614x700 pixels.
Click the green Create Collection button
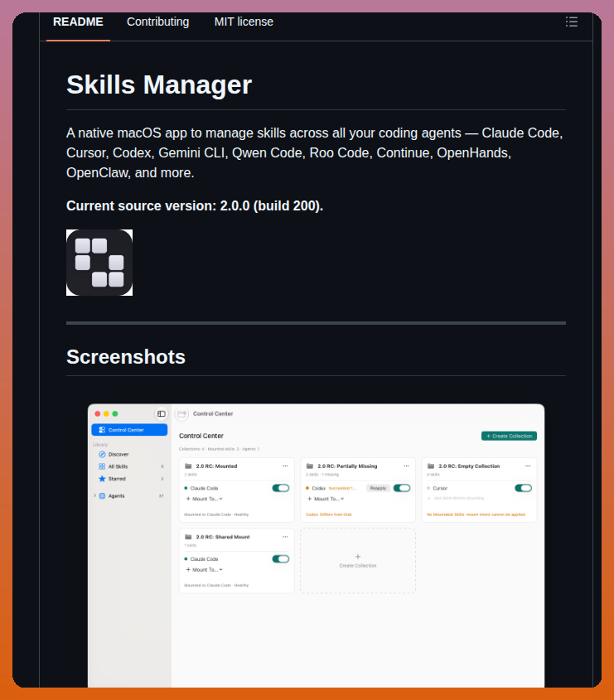(509, 437)
